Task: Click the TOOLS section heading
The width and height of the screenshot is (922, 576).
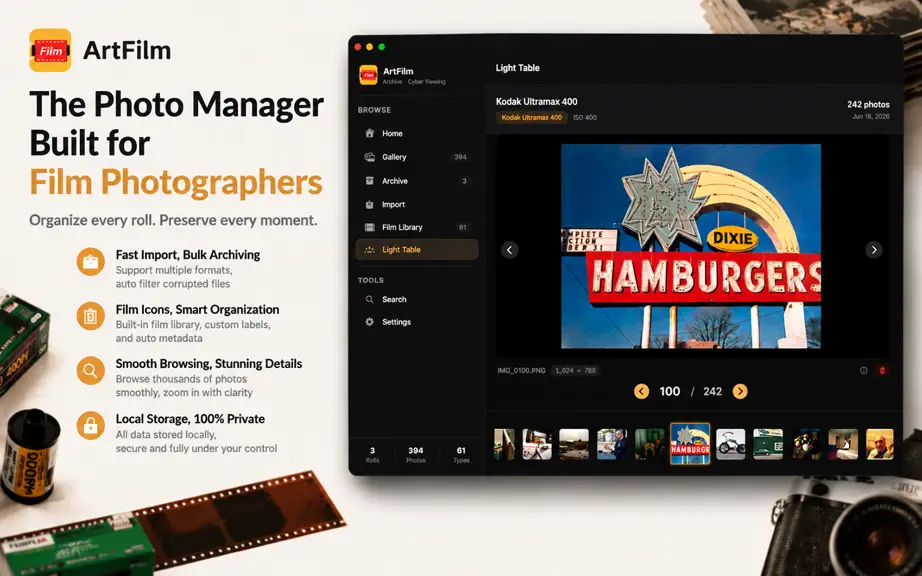Action: click(x=370, y=280)
